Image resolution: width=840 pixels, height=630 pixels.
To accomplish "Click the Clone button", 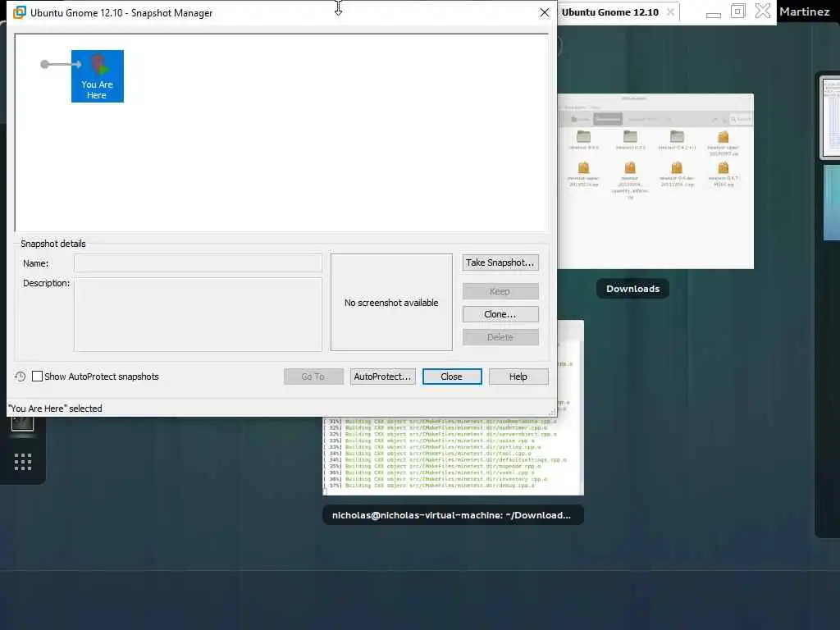I will 500,314.
